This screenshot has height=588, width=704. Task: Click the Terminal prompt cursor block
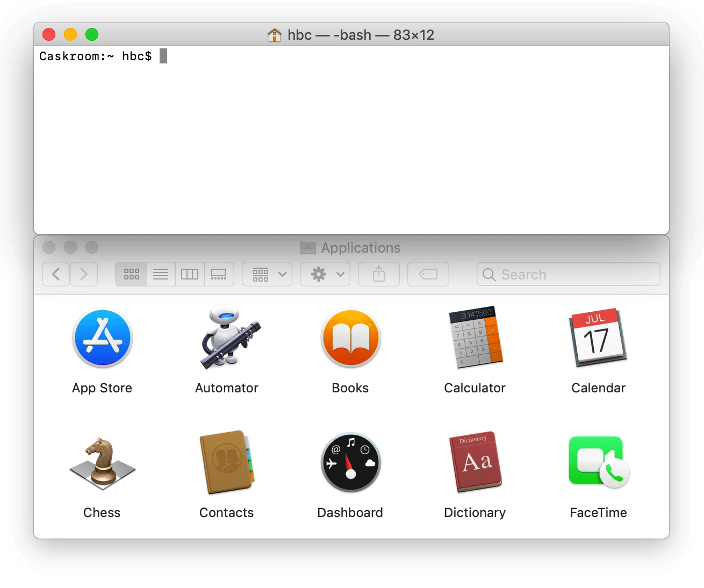[163, 56]
